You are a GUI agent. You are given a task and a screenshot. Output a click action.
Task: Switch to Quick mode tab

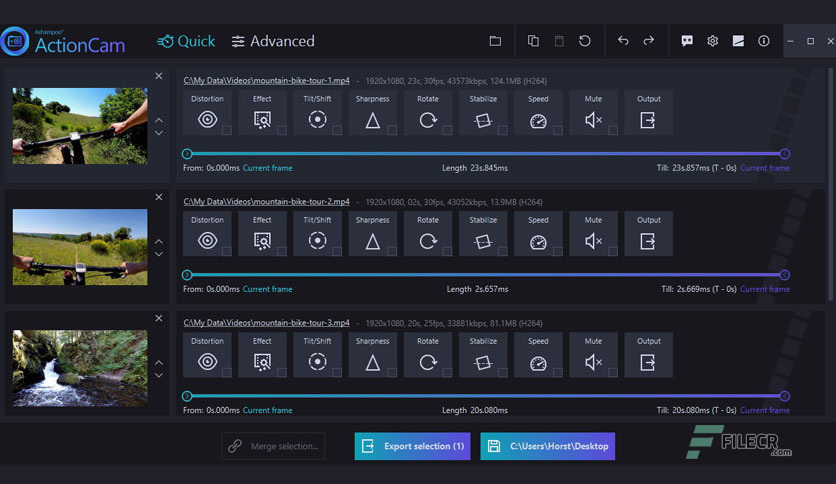(186, 41)
